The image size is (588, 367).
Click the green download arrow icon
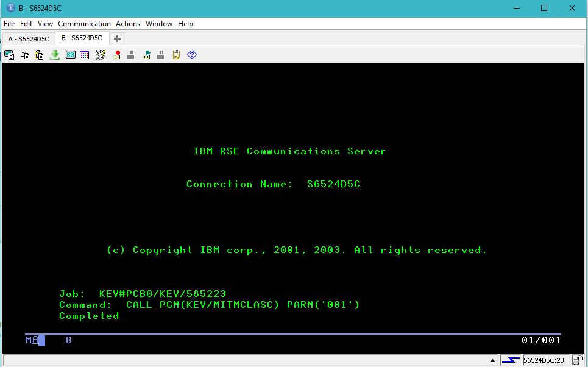pyautogui.click(x=55, y=55)
